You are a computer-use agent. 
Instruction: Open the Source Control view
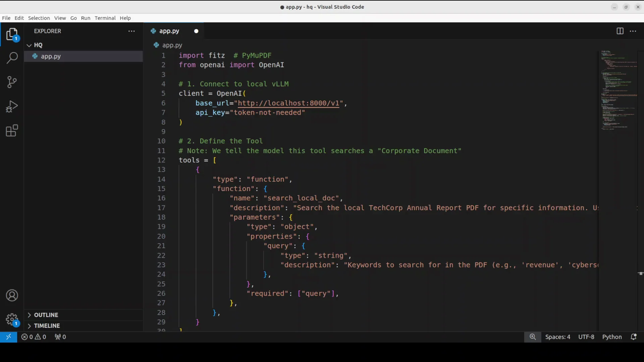(x=12, y=82)
